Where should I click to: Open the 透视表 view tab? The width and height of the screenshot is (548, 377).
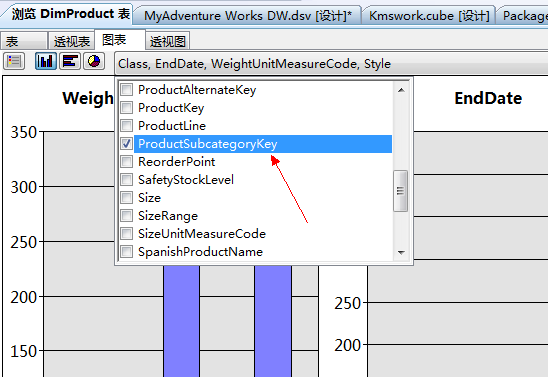pyautogui.click(x=72, y=41)
